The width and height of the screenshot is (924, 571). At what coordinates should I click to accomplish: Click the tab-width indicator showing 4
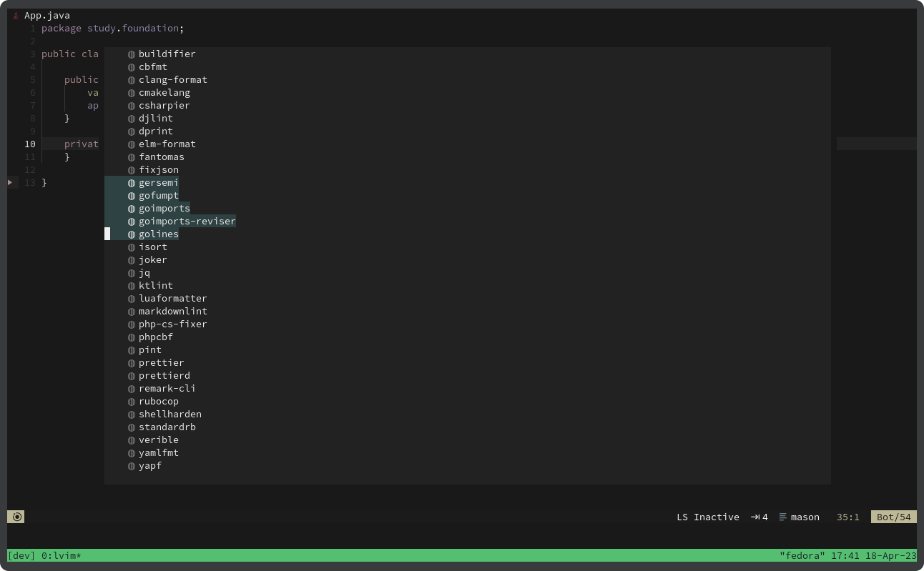758,517
